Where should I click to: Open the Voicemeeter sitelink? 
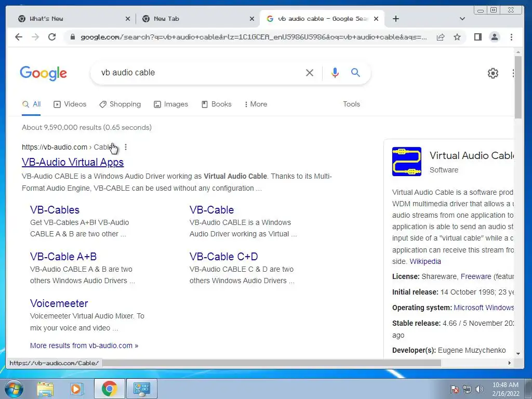pos(59,303)
